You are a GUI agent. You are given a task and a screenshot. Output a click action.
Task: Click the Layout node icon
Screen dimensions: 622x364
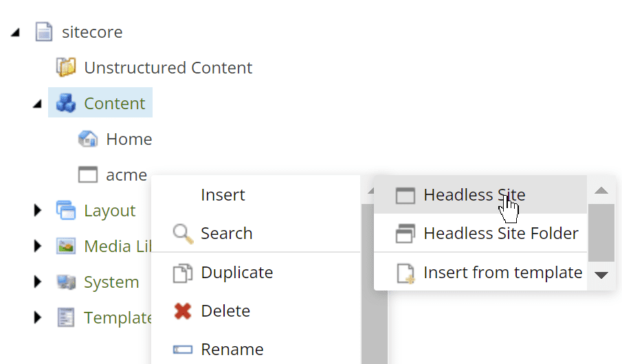pyautogui.click(x=65, y=211)
